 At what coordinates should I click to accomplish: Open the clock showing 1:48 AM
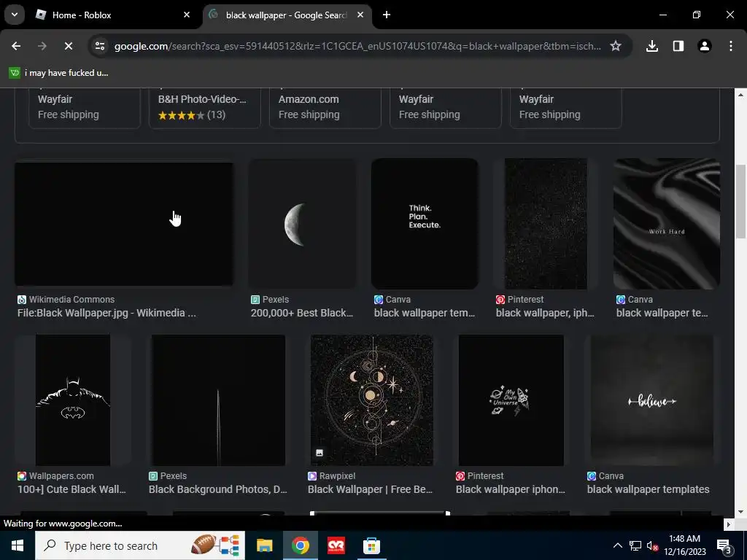click(684, 545)
